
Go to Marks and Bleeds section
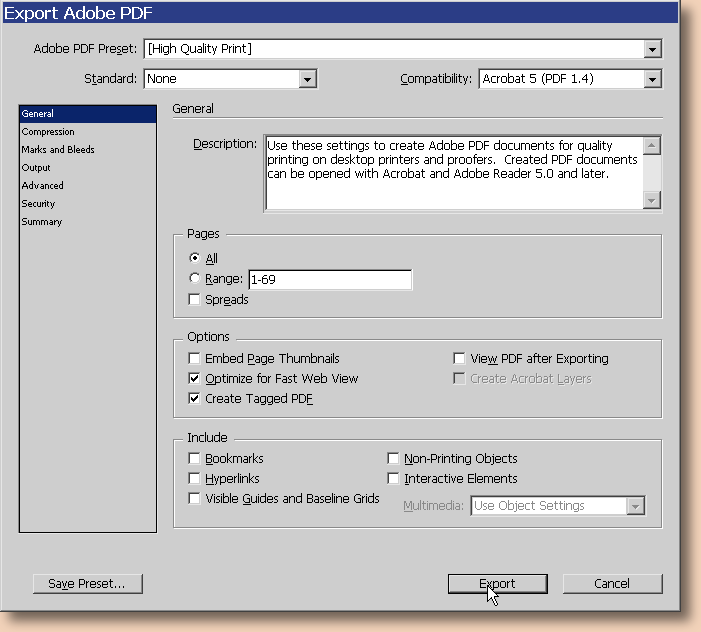58,150
